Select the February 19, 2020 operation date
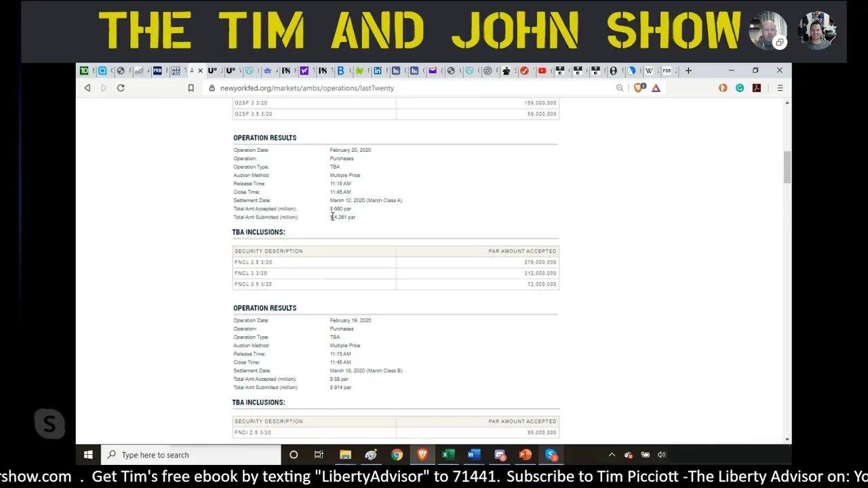Viewport: 868px width, 488px height. coord(351,320)
